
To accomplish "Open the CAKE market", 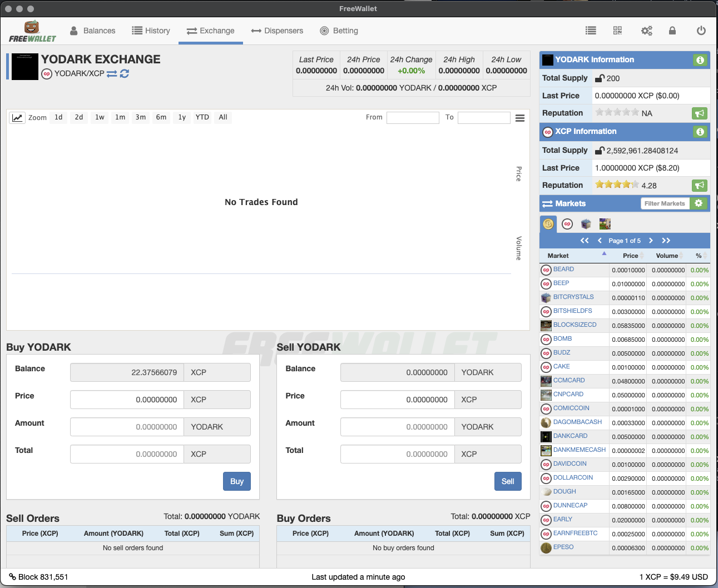I will point(561,366).
